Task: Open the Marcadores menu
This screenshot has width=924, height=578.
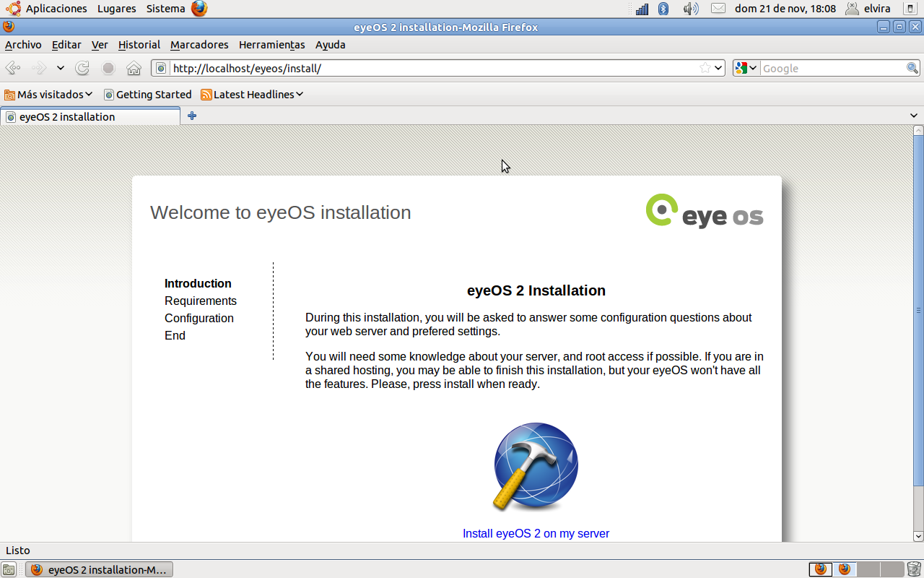Action: pos(199,45)
